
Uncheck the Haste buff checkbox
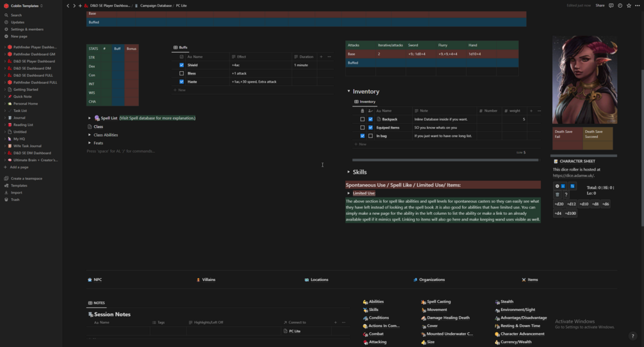(x=181, y=81)
